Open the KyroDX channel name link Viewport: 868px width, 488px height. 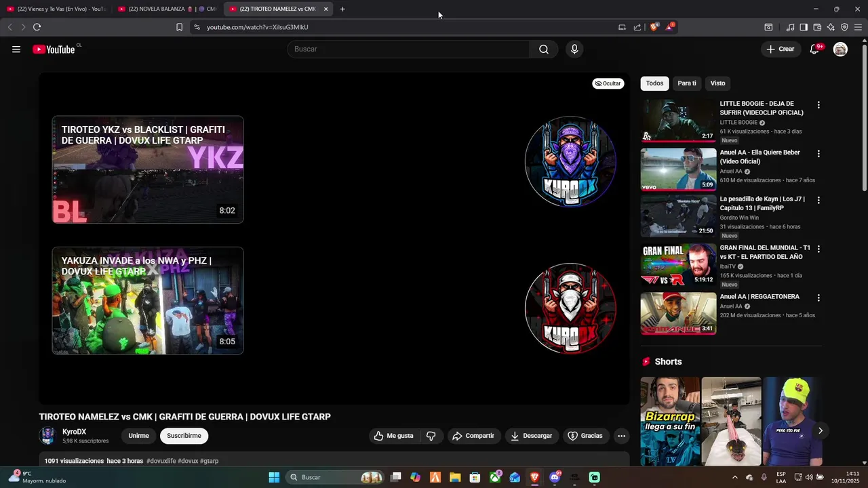(x=74, y=432)
